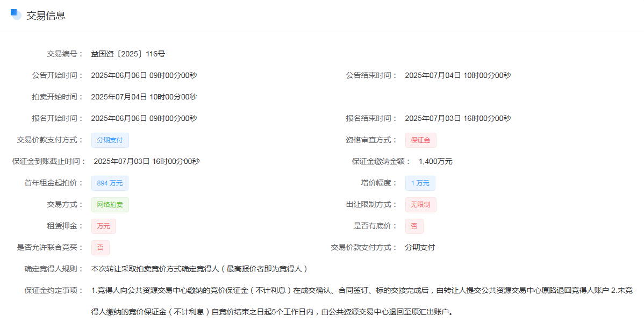Click the 公告开始时间 label

pos(58,76)
